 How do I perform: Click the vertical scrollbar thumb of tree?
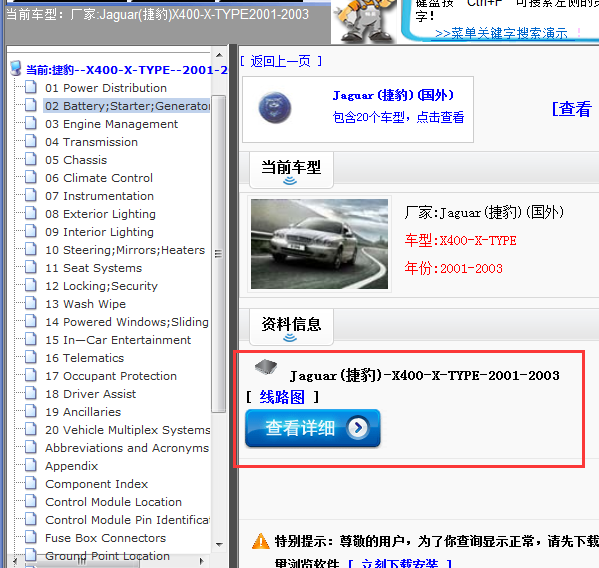[219, 254]
